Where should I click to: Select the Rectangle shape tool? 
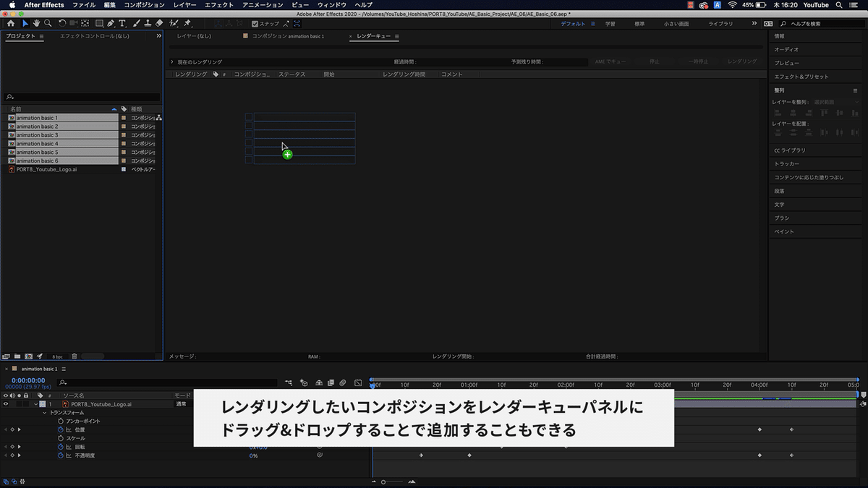pyautogui.click(x=99, y=24)
